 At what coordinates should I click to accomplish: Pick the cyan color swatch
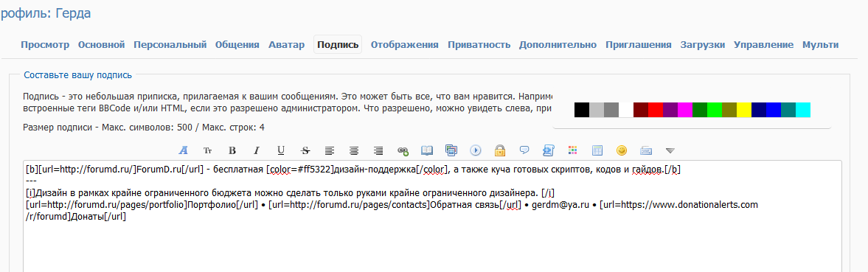click(x=803, y=109)
